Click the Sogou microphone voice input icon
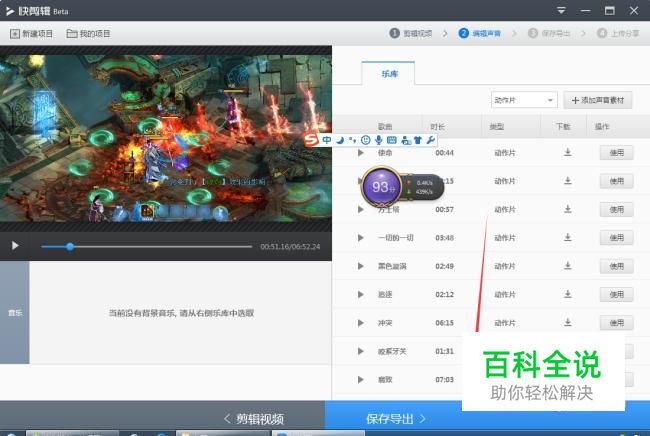 pos(378,140)
